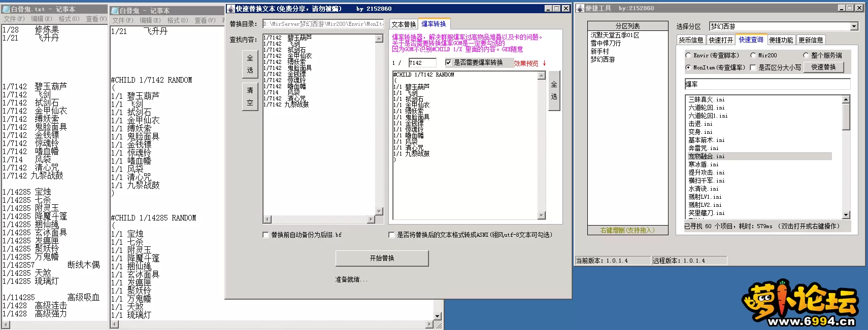Click 全选 button beside the 查找内容 list
Screen dimensions: 868x330
tap(250, 64)
